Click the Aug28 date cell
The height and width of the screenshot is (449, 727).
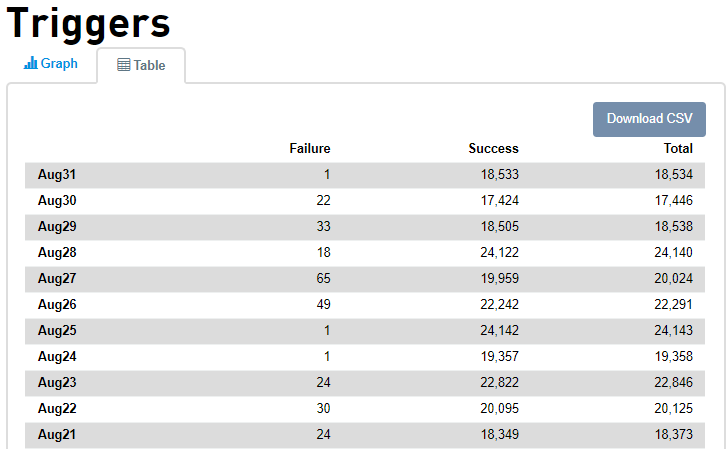click(x=57, y=253)
